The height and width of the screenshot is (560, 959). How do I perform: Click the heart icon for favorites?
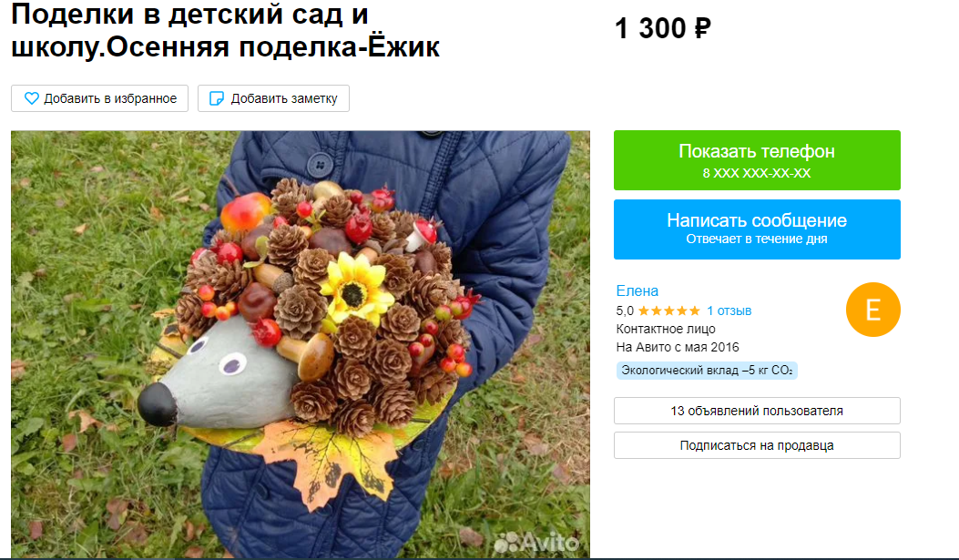[31, 98]
